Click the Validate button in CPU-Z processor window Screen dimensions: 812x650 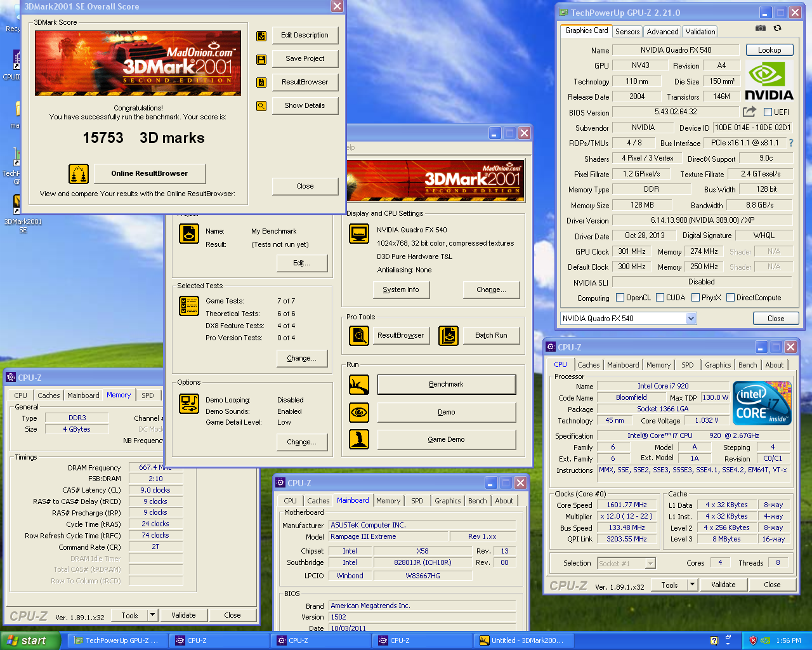tap(723, 585)
